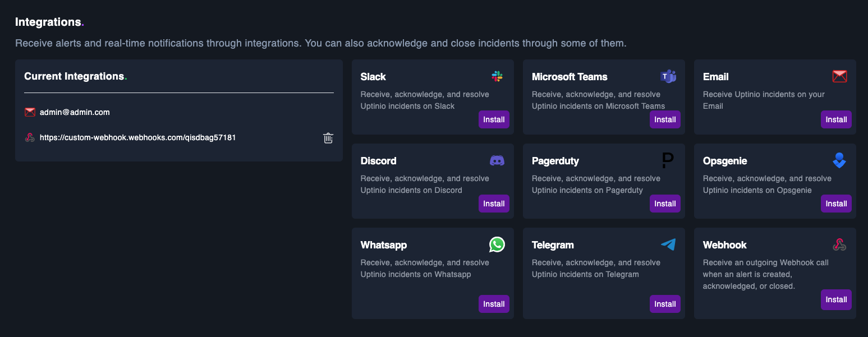
Task: Install the Discord integration
Action: (494, 204)
